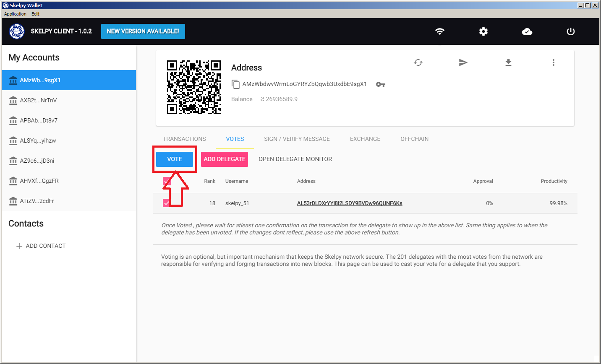This screenshot has width=601, height=364.
Task: Click the New Version Available button
Action: 143,31
